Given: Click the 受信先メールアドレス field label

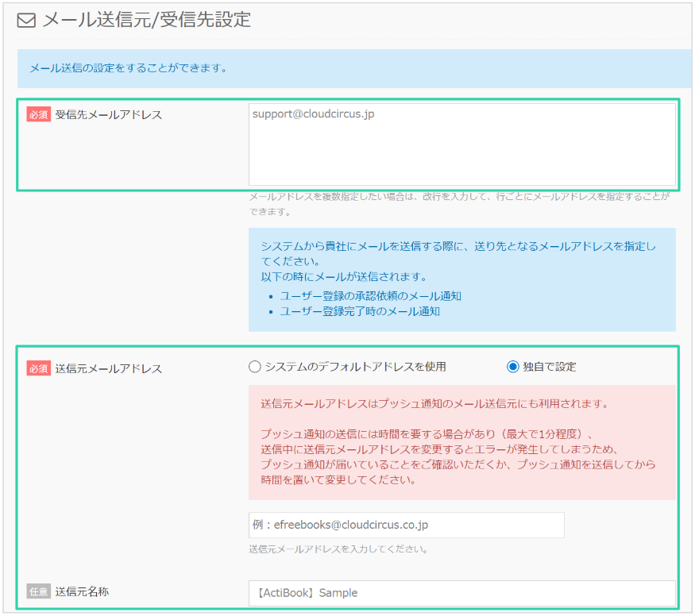Looking at the screenshot, I should click(x=108, y=115).
